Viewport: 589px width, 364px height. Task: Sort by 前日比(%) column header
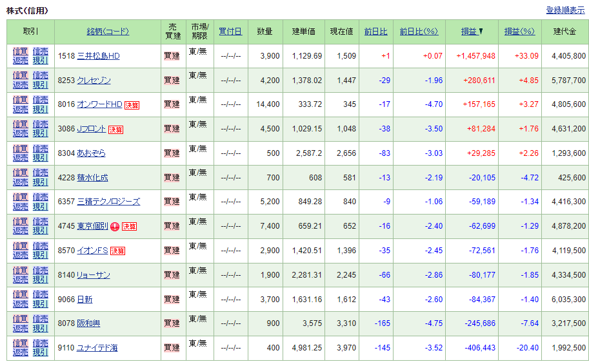tap(419, 32)
